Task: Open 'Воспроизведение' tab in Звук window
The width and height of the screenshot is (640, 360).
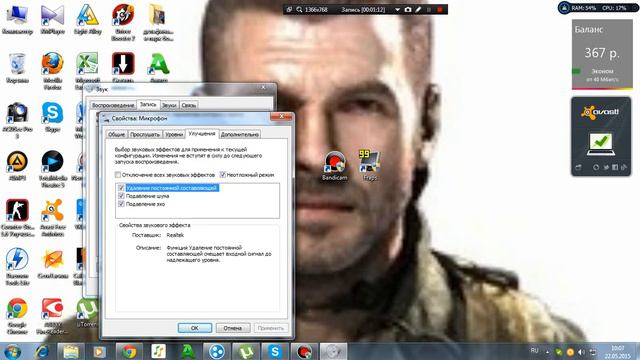Action: [113, 105]
